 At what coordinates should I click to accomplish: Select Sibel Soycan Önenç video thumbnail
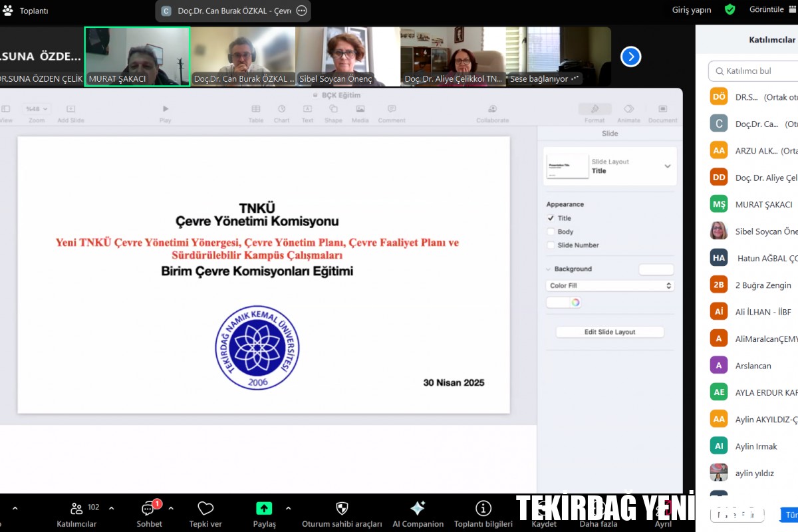(348, 57)
